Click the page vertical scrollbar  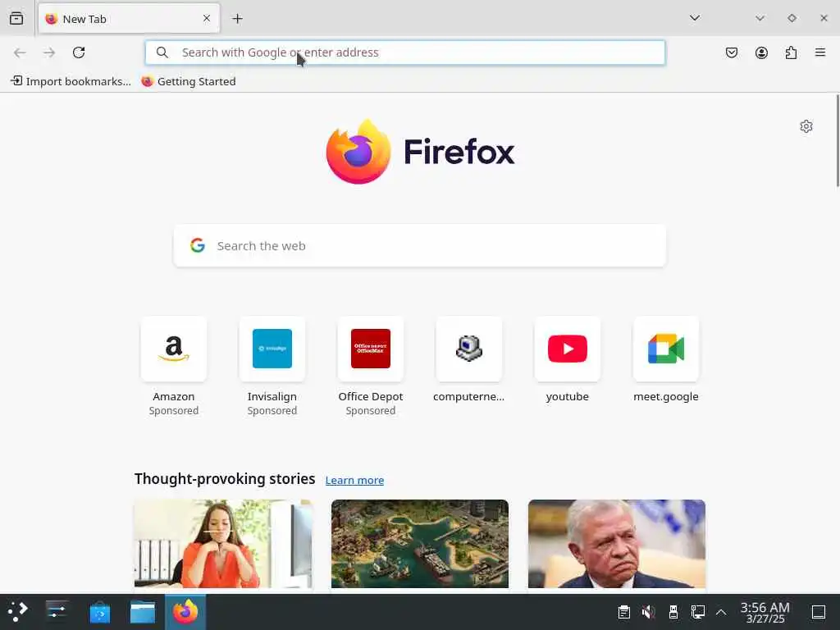point(838,141)
